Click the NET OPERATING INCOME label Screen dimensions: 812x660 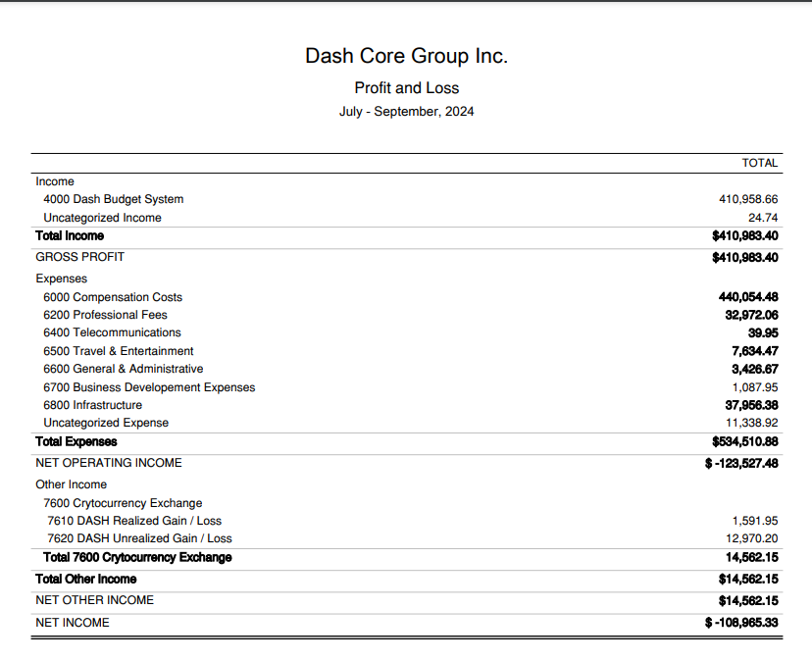[x=109, y=463]
